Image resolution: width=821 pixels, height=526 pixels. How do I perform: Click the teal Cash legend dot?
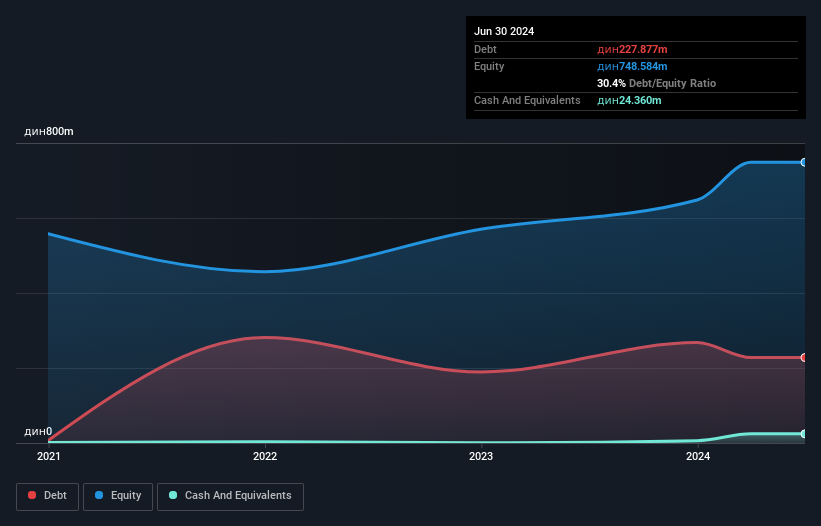(x=173, y=495)
